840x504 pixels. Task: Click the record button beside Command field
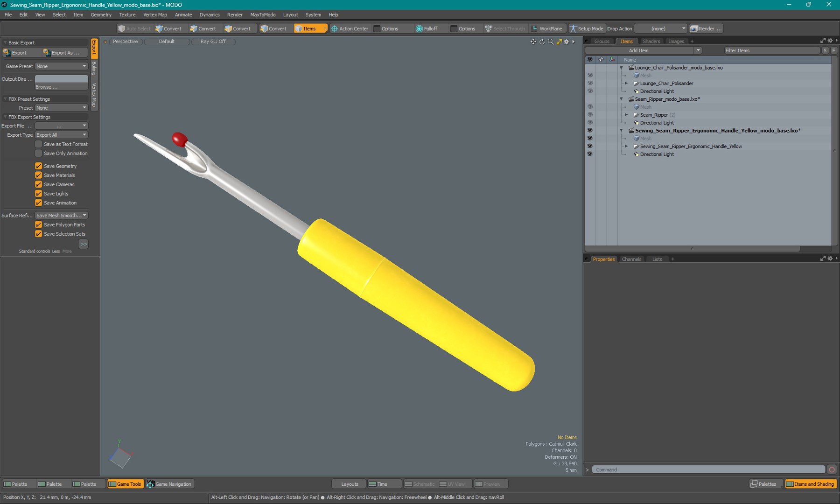[832, 469]
